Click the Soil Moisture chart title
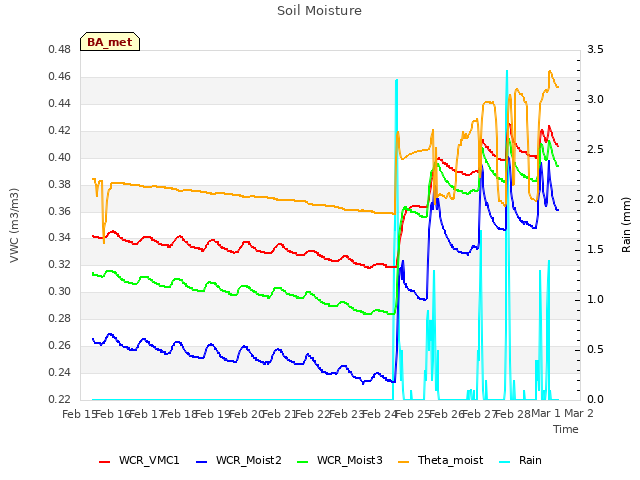The height and width of the screenshot is (480, 640). [x=319, y=11]
